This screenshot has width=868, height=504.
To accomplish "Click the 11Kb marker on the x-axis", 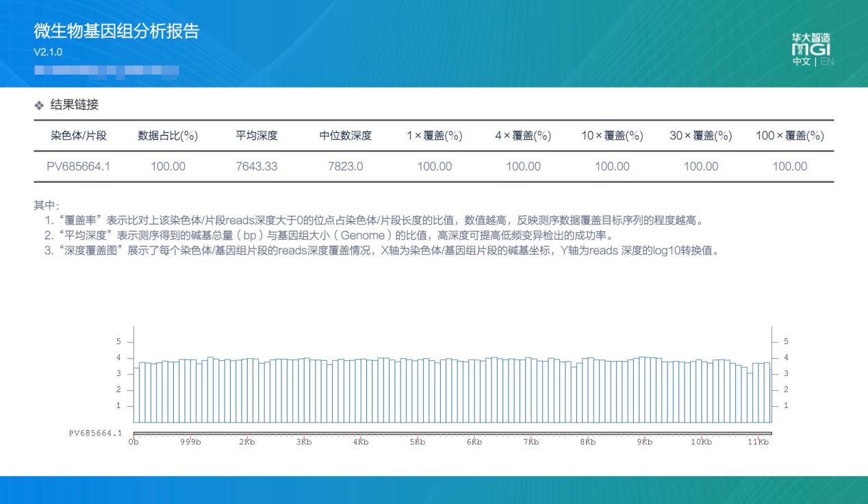I will coord(758,442).
